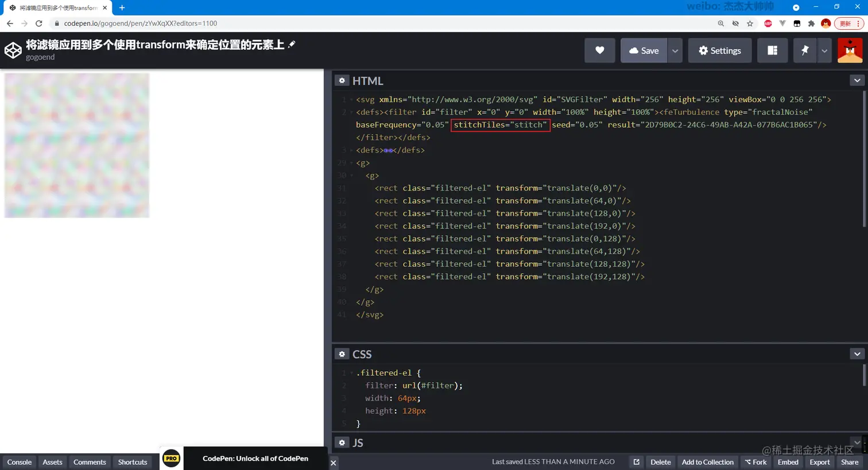868x470 pixels.
Task: Open the Console panel
Action: tap(20, 462)
